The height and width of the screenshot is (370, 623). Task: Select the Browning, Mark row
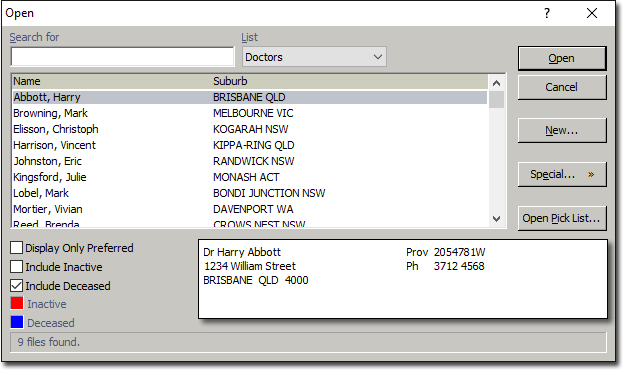(250, 113)
